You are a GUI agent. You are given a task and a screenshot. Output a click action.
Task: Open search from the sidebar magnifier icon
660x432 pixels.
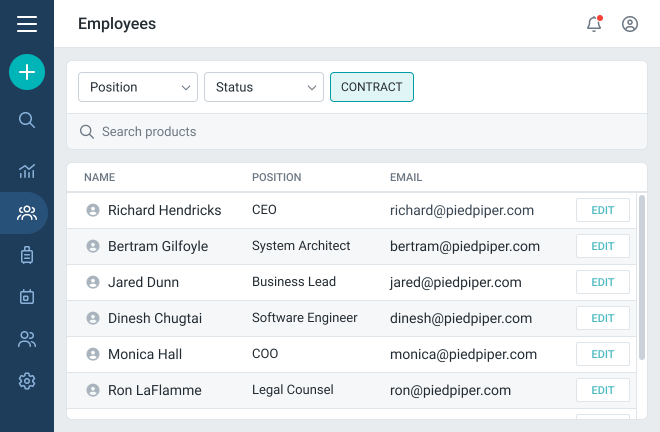point(27,120)
